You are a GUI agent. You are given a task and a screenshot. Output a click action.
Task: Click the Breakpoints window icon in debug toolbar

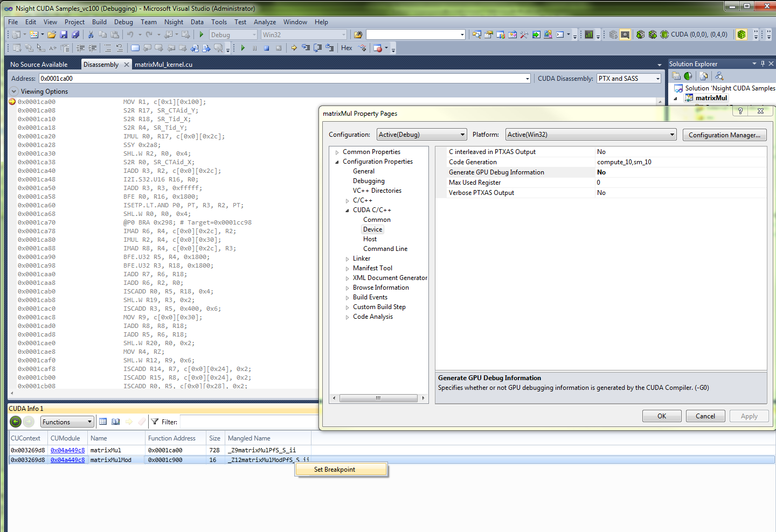click(378, 48)
